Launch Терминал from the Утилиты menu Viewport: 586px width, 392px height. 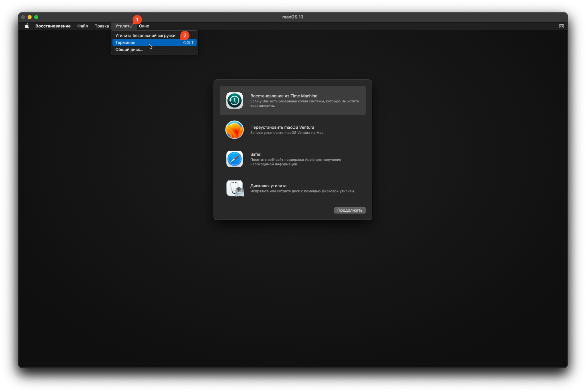(155, 43)
